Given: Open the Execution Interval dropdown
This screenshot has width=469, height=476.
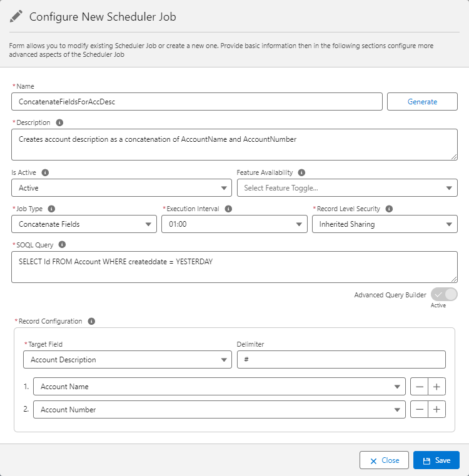Looking at the screenshot, I should pyautogui.click(x=234, y=224).
